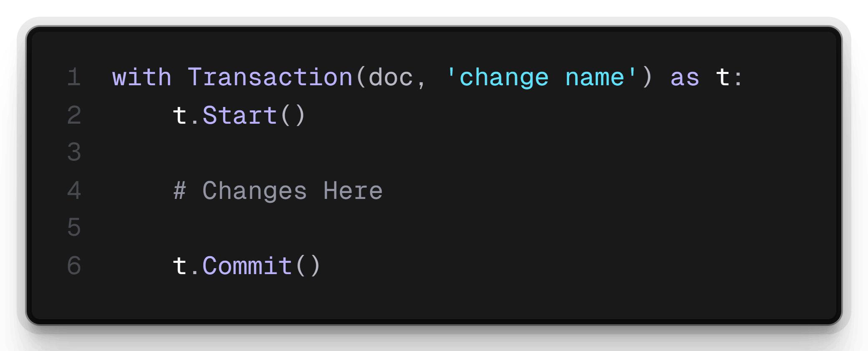
Task: Click the 'change name' string literal
Action: click(541, 78)
